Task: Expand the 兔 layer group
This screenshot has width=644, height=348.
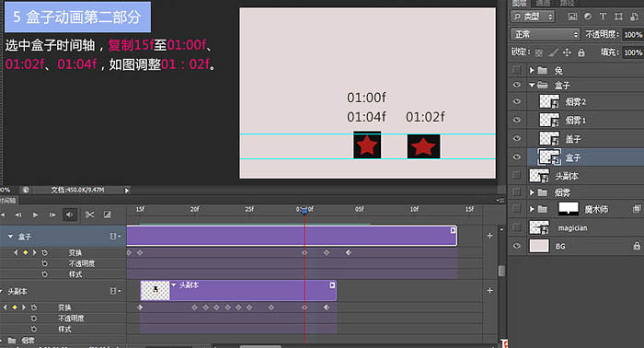Action: click(532, 70)
